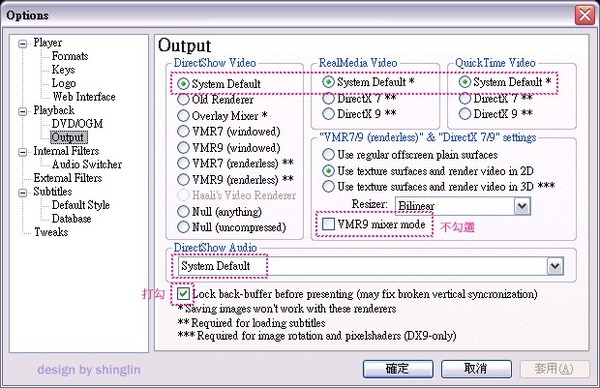Open the Database settings page
600x388 pixels.
point(72,218)
